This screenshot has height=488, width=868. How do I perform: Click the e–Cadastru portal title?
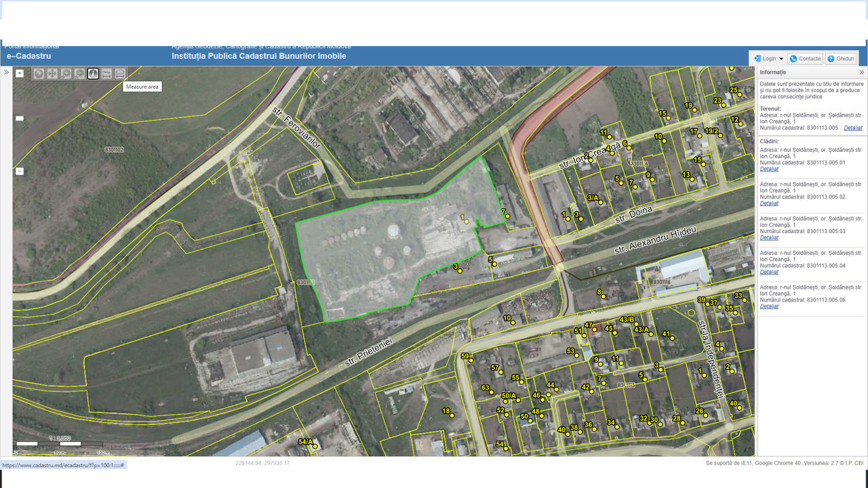coord(28,56)
